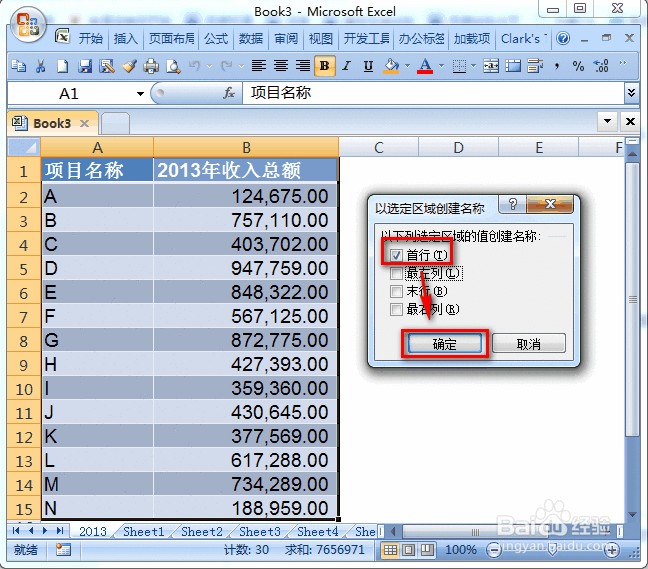This screenshot has height=569, width=648.
Task: Select column C header
Action: click(x=379, y=147)
